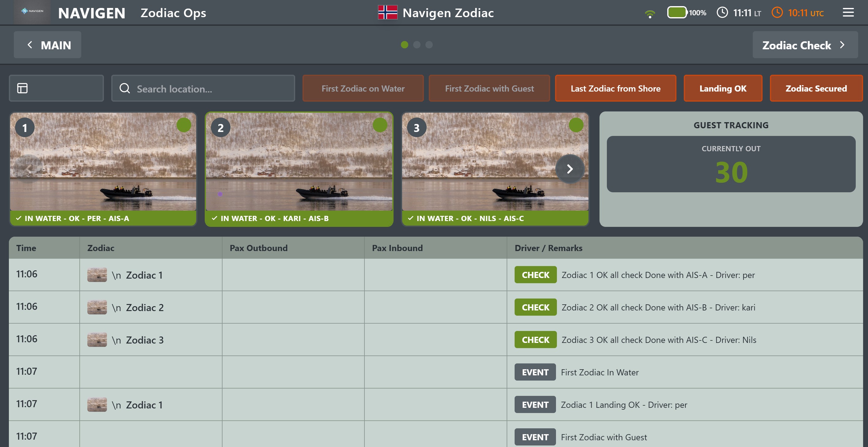Click the Norwegian flag icon
Image resolution: width=868 pixels, height=447 pixels.
[387, 13]
